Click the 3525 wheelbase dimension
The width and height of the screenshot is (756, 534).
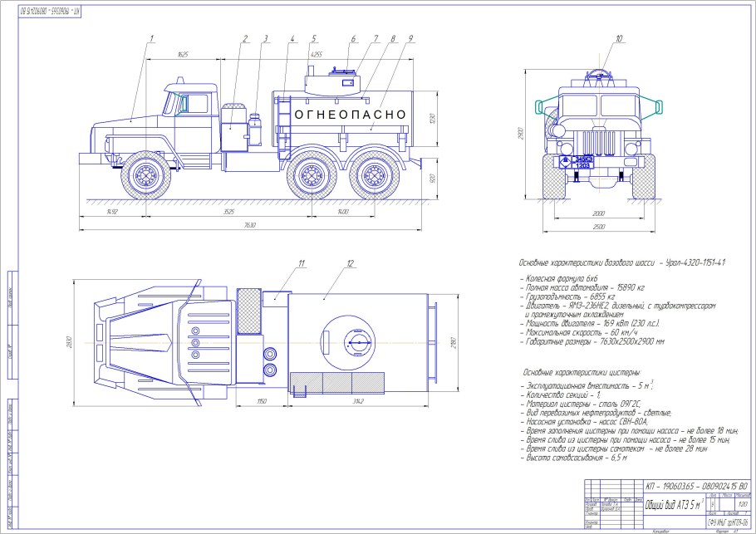click(x=218, y=213)
